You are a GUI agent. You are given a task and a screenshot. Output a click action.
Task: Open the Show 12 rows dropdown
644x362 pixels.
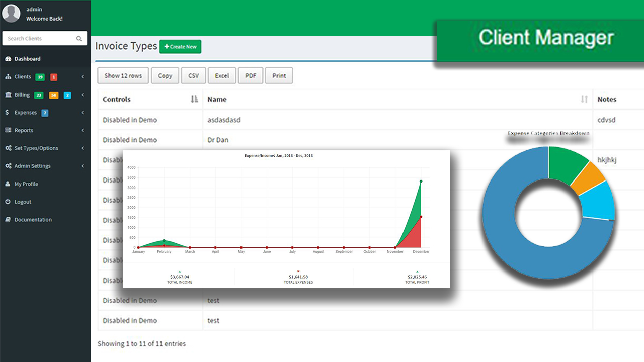[123, 76]
